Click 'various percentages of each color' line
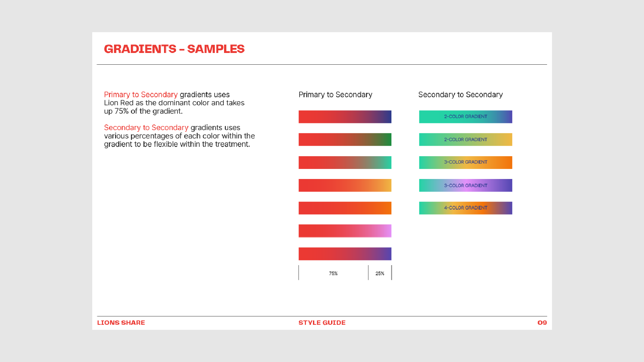 179,136
